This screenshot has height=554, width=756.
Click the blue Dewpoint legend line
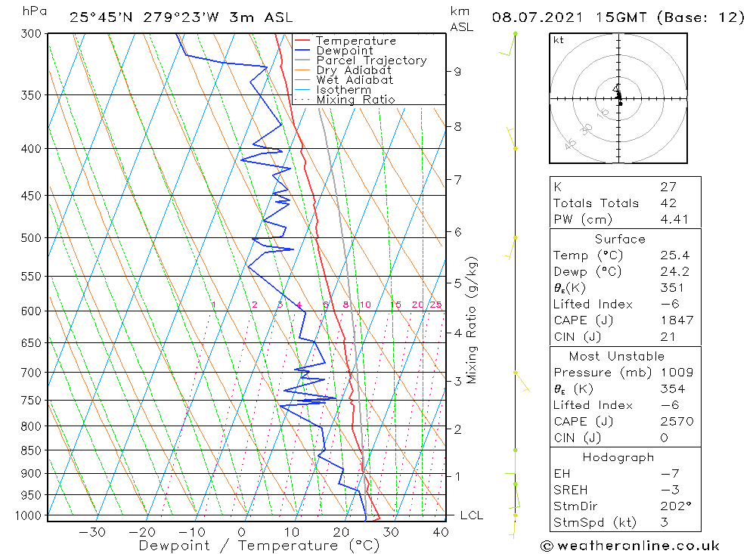(302, 50)
